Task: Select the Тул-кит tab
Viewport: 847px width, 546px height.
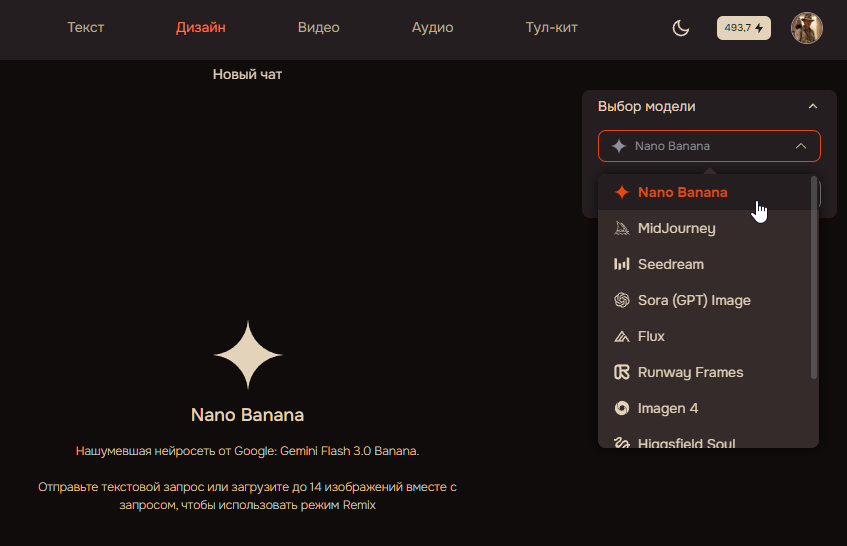Action: tap(552, 28)
